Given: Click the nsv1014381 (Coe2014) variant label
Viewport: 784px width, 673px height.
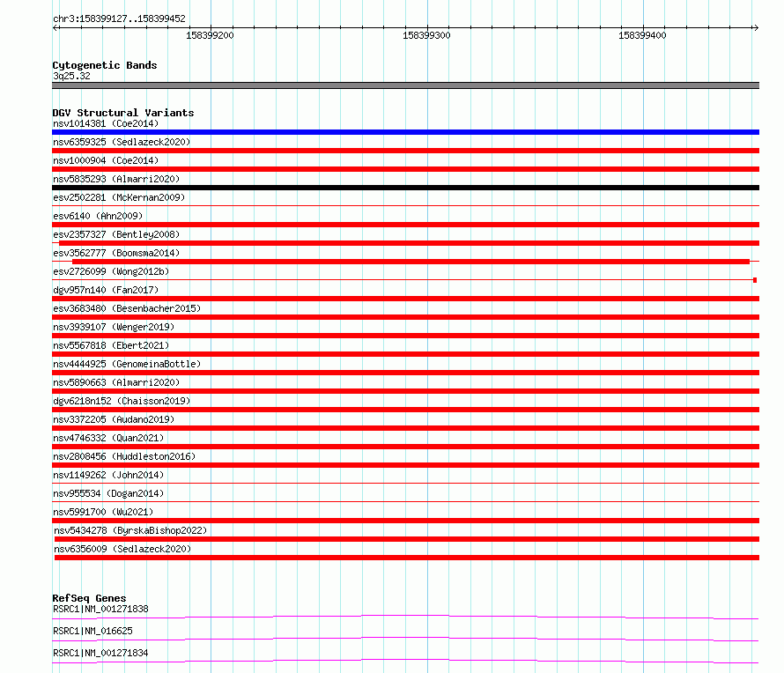Looking at the screenshot, I should pos(106,123).
